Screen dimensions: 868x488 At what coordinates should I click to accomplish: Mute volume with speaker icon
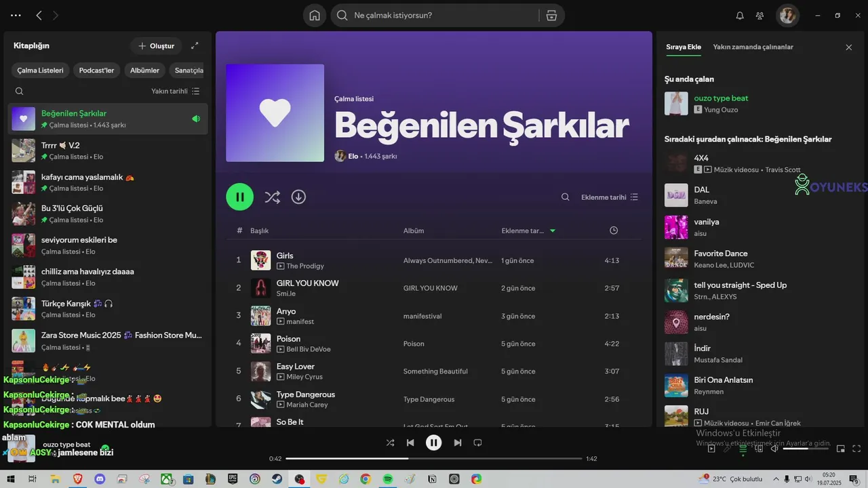point(774,448)
